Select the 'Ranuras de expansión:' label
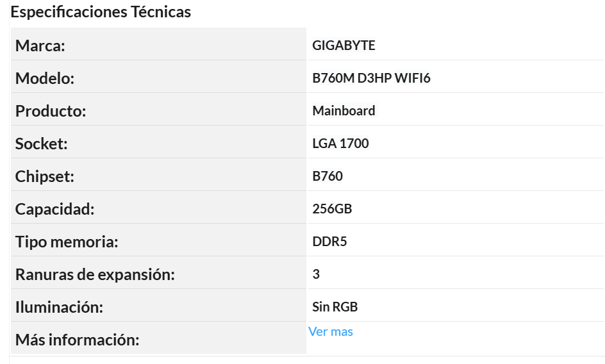This screenshot has height=364, width=605. click(x=95, y=274)
